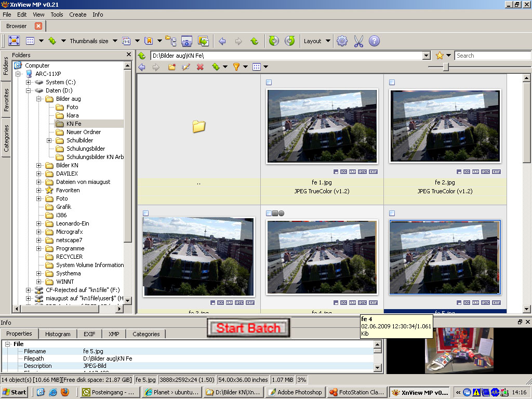Open help via the question mark icon
Screen dimensions: 532x399
click(374, 41)
